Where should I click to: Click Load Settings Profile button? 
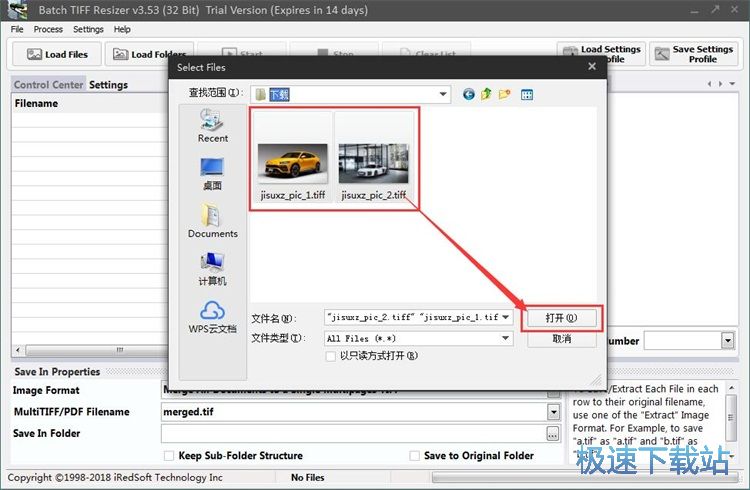601,54
